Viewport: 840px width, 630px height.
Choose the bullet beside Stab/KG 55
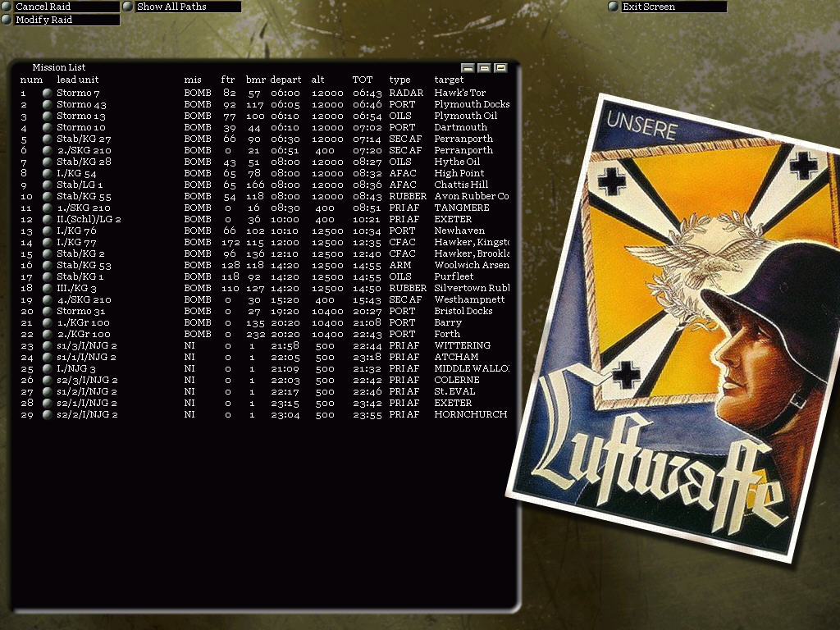point(47,196)
